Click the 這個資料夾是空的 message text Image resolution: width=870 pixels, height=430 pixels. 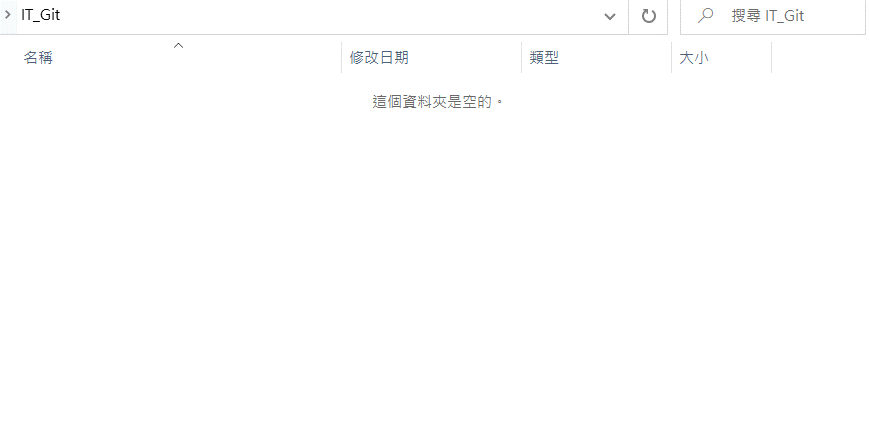click(x=438, y=102)
